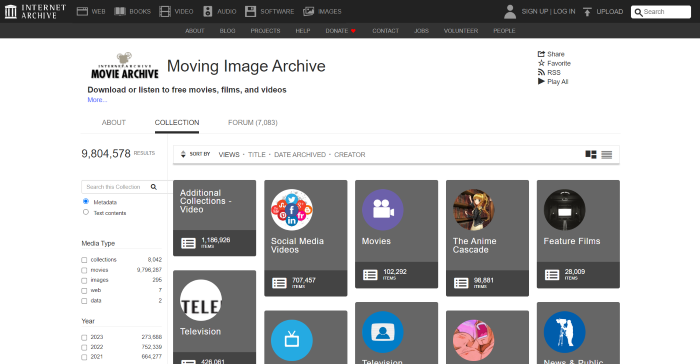
Task: Click the Favorite star icon
Action: click(541, 63)
